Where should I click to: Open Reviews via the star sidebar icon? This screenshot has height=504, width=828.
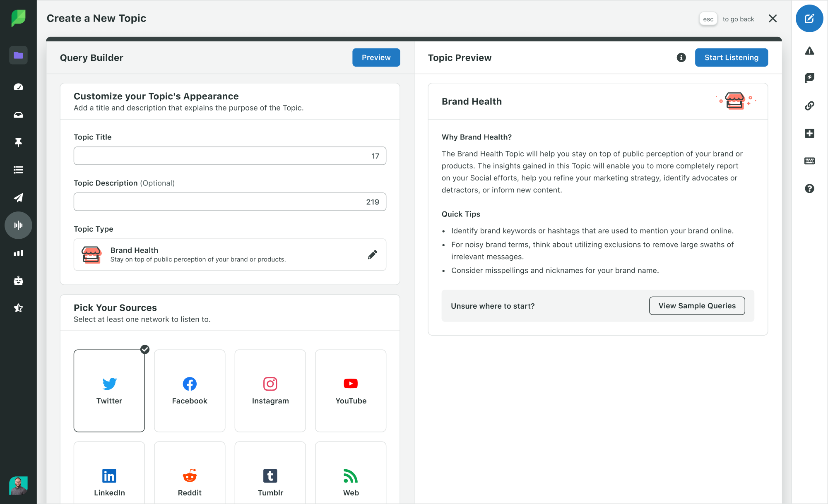[18, 307]
